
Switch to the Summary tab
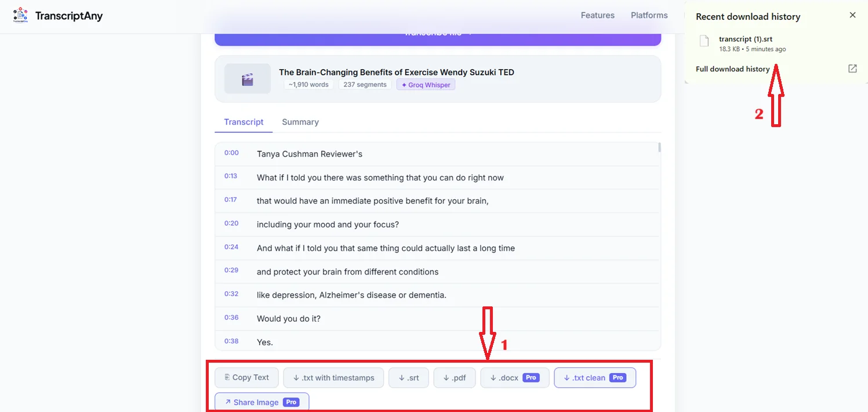point(300,122)
